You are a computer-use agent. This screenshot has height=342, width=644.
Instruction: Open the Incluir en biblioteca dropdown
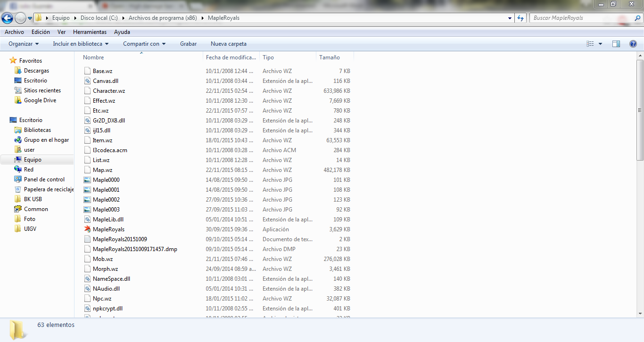click(81, 44)
